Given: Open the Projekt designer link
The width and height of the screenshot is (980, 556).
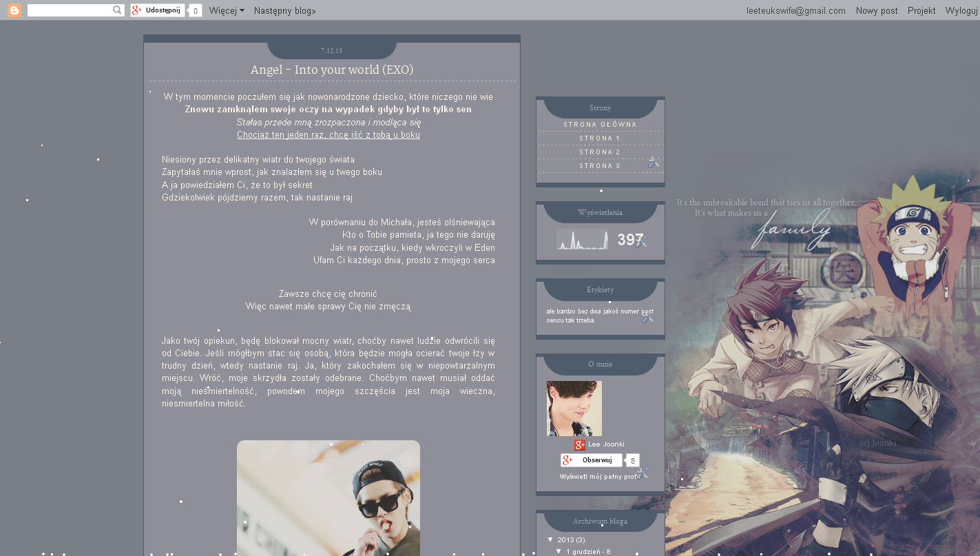Looking at the screenshot, I should point(921,10).
